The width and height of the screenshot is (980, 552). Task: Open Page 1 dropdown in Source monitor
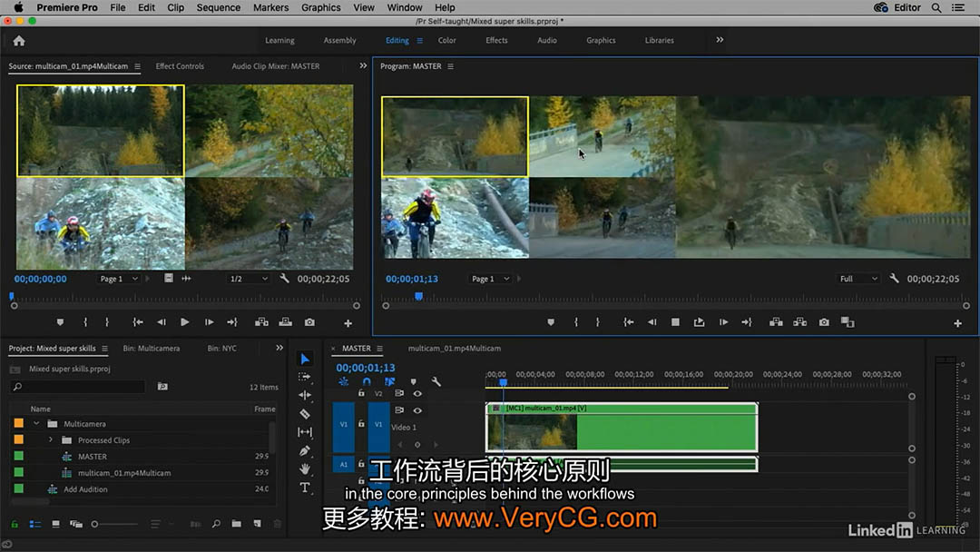point(119,279)
